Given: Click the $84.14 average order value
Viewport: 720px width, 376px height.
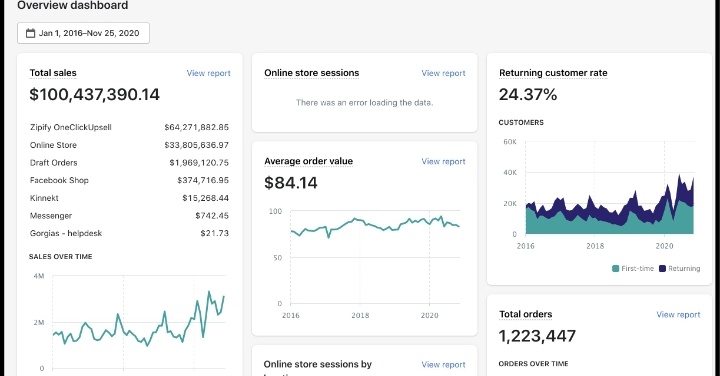Looking at the screenshot, I should (291, 183).
